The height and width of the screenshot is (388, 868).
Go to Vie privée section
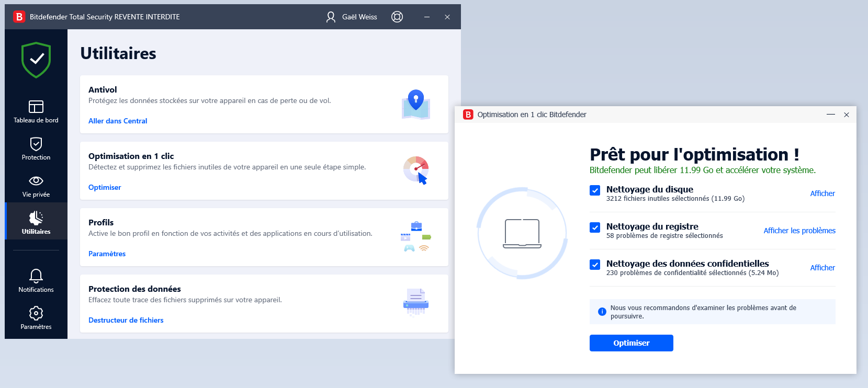tap(36, 186)
